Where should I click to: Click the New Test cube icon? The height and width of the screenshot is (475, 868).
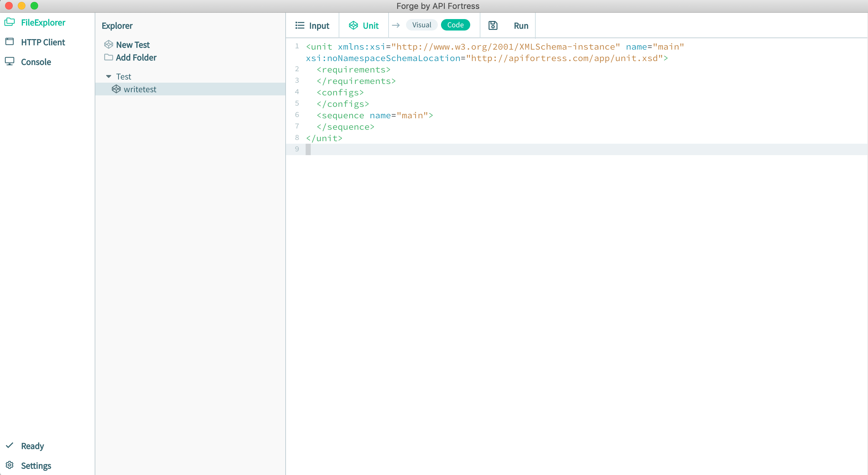click(x=109, y=44)
